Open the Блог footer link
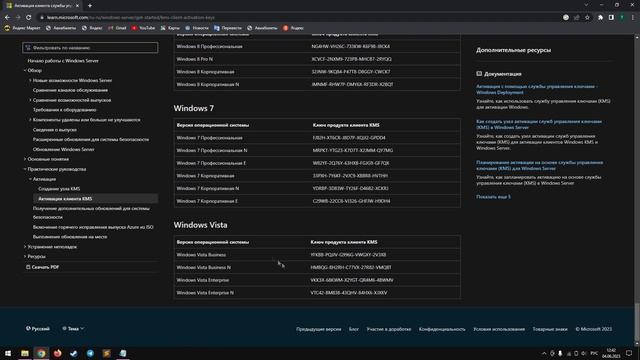The height and width of the screenshot is (360, 640). click(x=353, y=329)
